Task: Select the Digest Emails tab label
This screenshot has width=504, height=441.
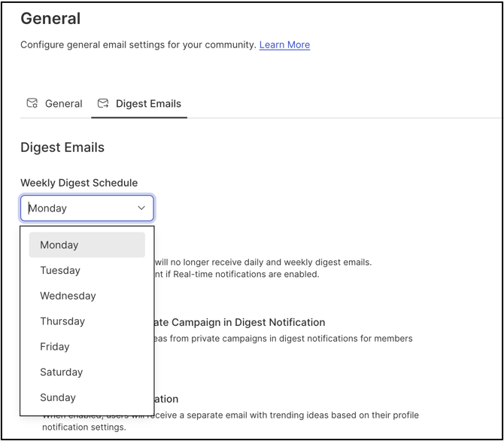Action: coord(148,104)
